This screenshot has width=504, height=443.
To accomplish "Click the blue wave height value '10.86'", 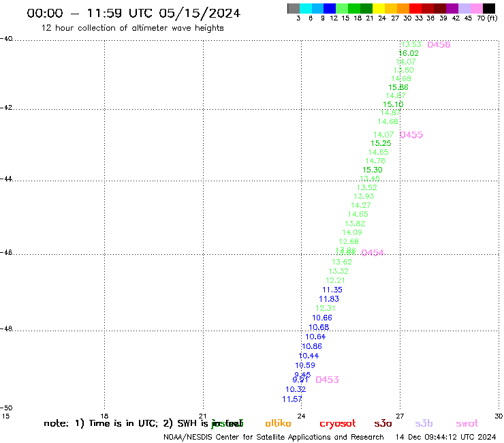I will coord(312,346).
